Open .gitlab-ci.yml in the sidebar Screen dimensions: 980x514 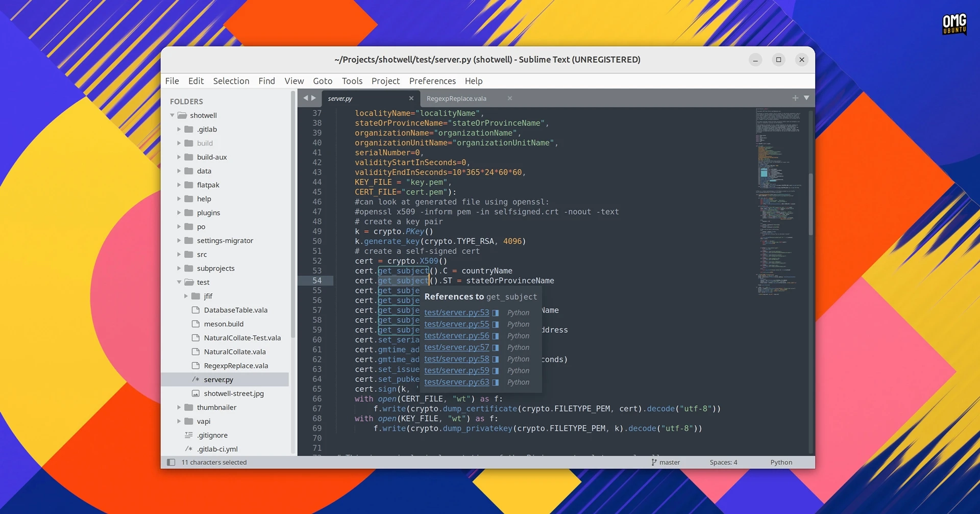point(217,449)
